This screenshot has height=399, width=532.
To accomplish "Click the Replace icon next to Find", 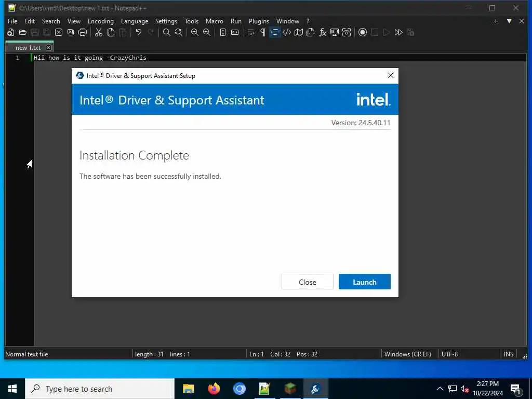I will pyautogui.click(x=179, y=32).
